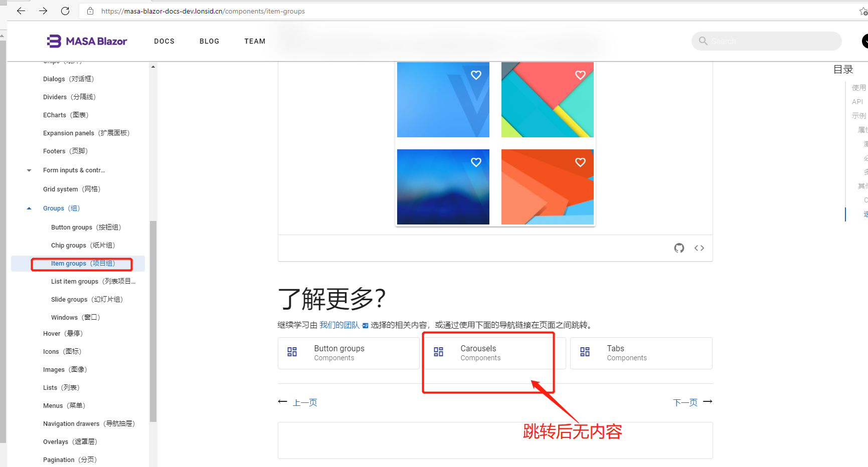The width and height of the screenshot is (868, 467).
Task: Select Button groups (按钮组) sidebar item
Action: coord(86,227)
